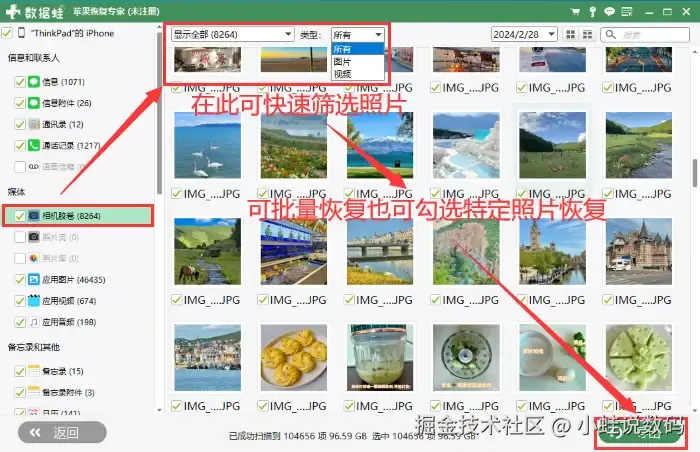This screenshot has width=700, height=452.
Task: Click the search magnifier icon
Action: 611,34
